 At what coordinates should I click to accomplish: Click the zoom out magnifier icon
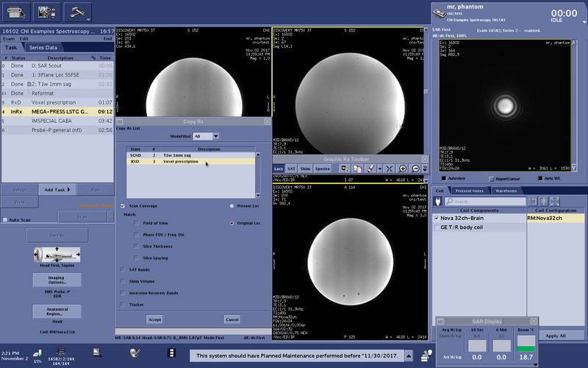pyautogui.click(x=415, y=169)
